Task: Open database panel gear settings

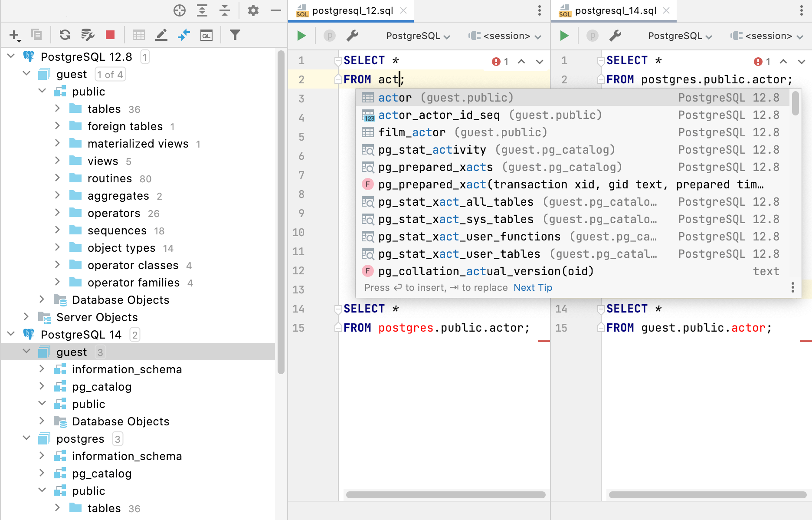Action: [253, 10]
